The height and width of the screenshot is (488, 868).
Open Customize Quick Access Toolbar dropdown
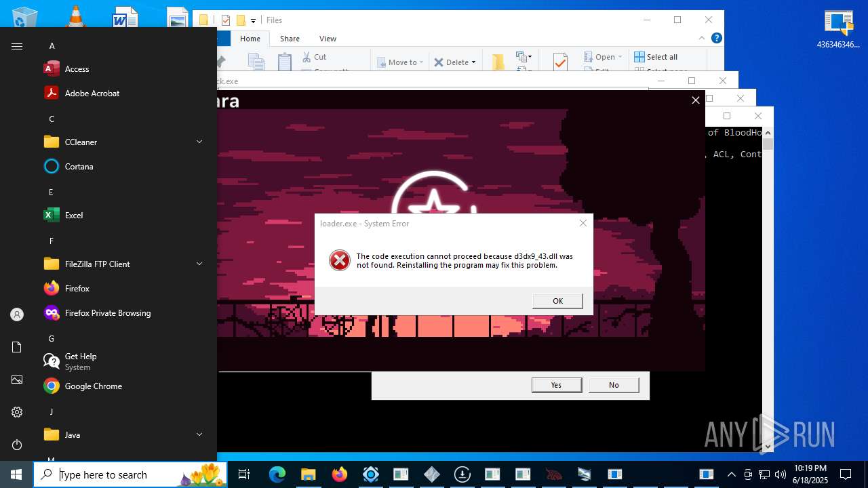[x=253, y=20]
